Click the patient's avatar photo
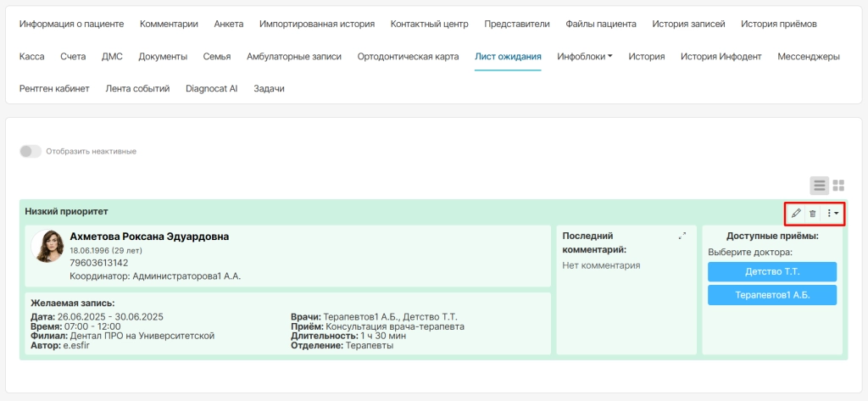The height and width of the screenshot is (401, 868). point(47,246)
